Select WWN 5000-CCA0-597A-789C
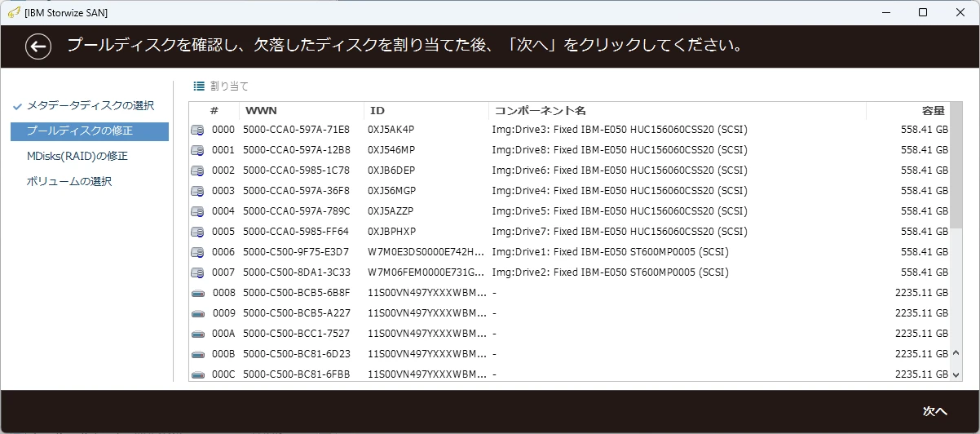The width and height of the screenshot is (980, 434). (x=296, y=211)
